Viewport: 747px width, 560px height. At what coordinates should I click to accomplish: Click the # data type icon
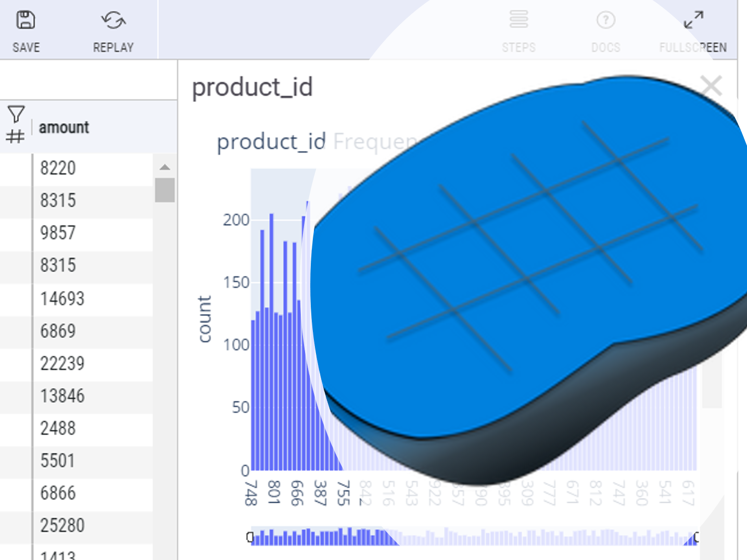tap(15, 136)
